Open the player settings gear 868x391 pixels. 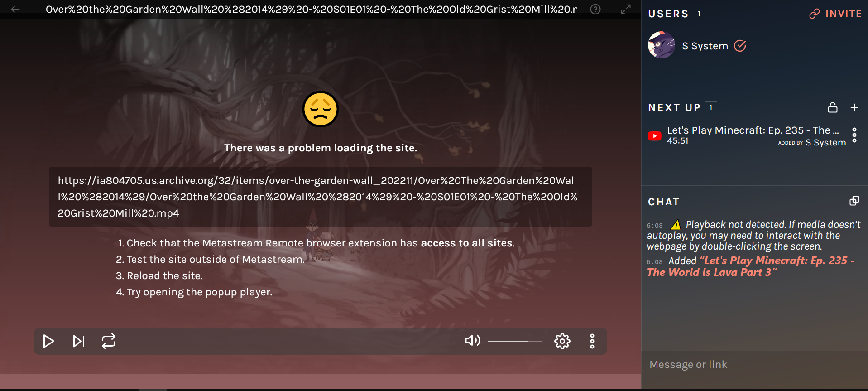[562, 341]
